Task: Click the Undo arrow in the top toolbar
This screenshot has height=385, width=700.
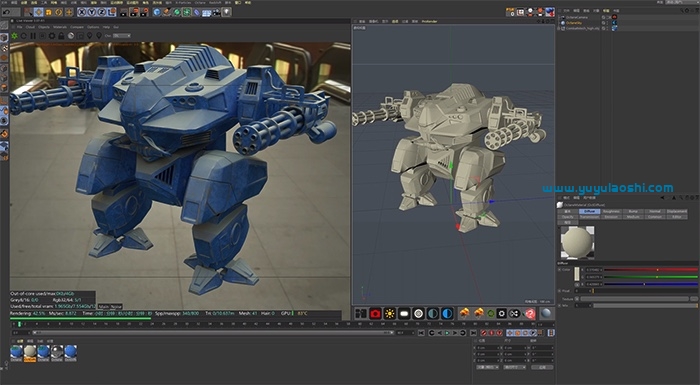Action: coord(6,12)
